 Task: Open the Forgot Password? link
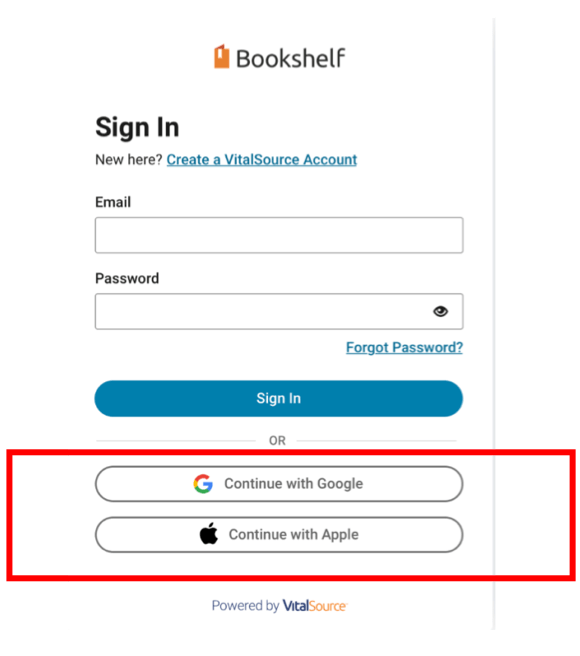[x=404, y=347]
